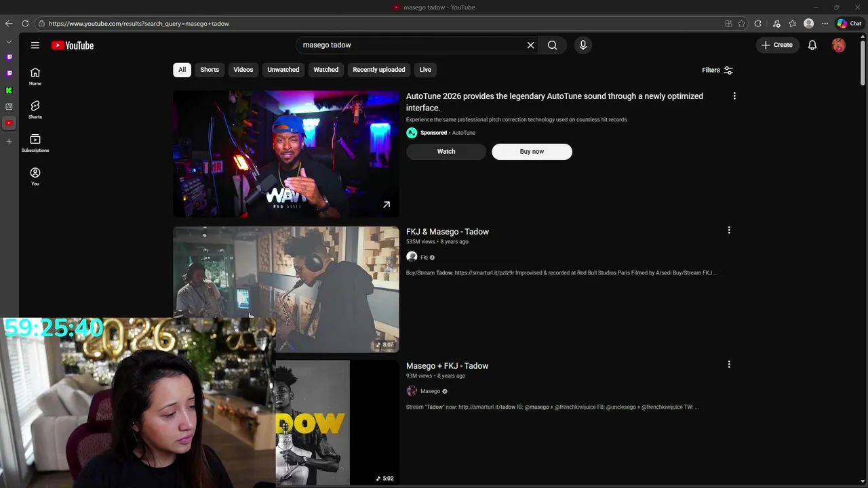Clear the search box with the X

click(x=530, y=45)
